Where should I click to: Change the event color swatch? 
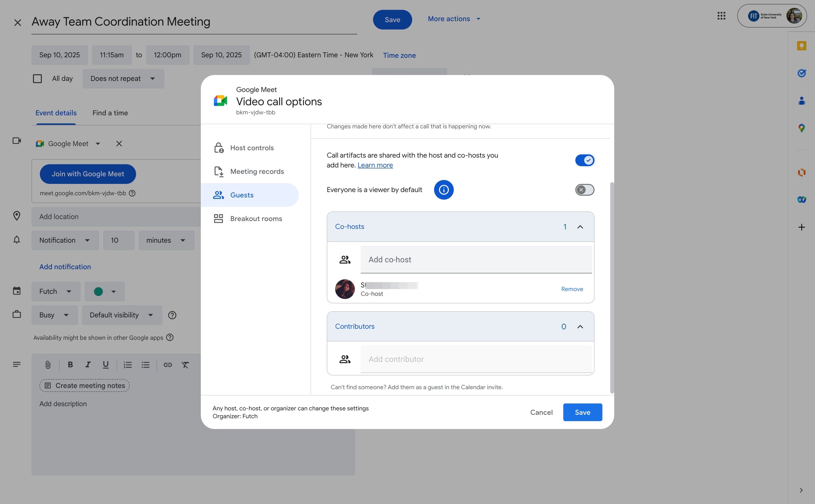(x=104, y=291)
